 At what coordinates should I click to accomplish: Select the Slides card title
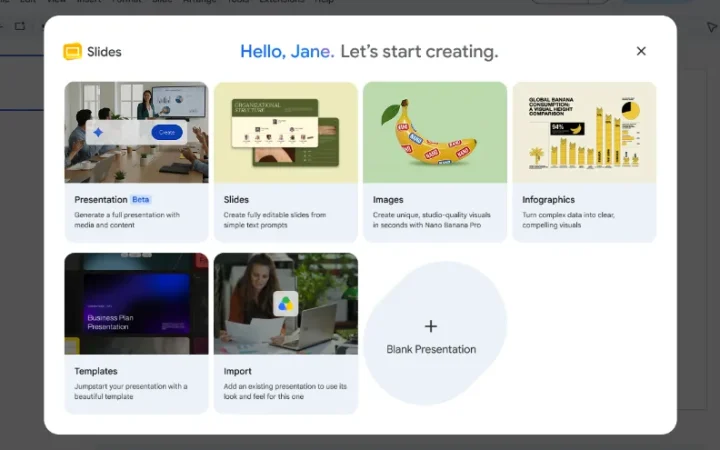click(236, 200)
